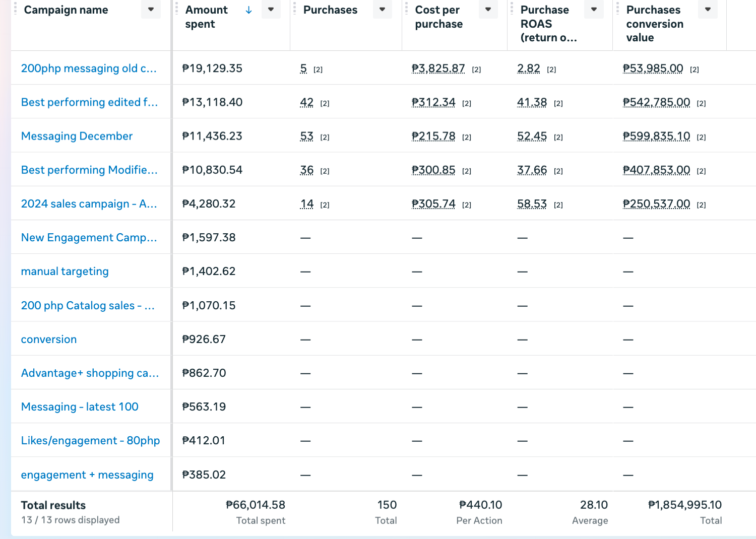This screenshot has height=539, width=756.
Task: Click cost per purchase ₱3,825.87
Action: click(438, 69)
